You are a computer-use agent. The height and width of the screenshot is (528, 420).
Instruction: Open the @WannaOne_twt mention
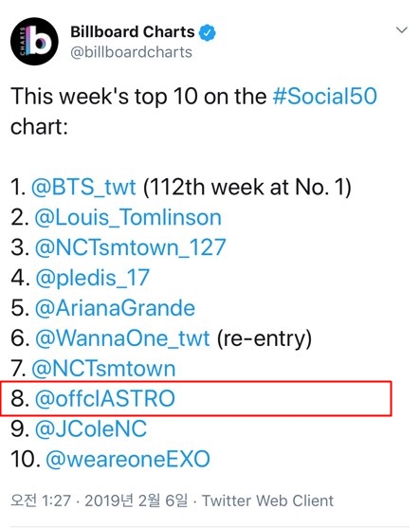(x=122, y=338)
